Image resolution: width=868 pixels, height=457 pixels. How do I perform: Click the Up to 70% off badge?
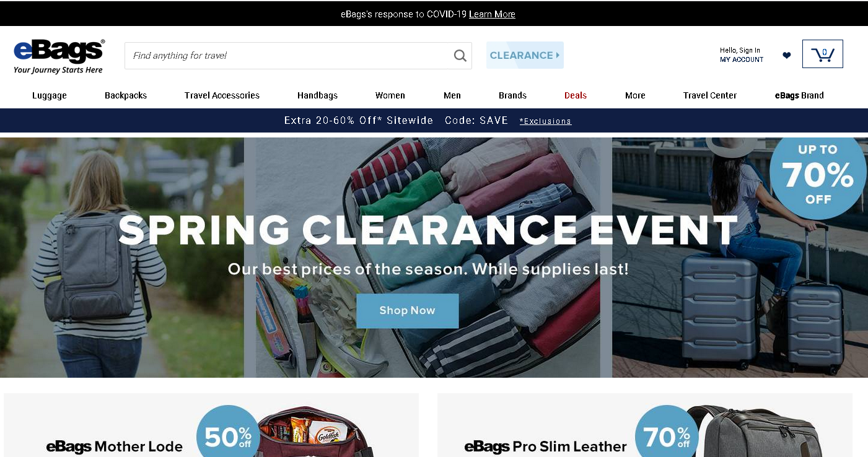click(818, 175)
